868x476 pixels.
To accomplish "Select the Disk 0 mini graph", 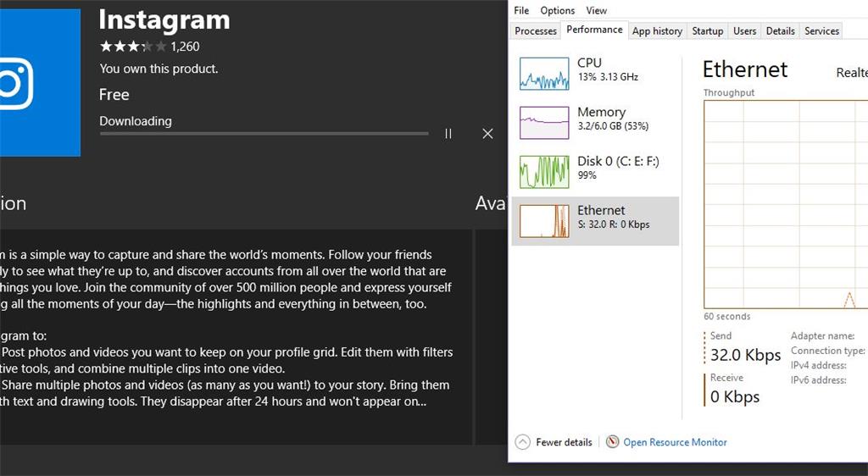I will tap(544, 172).
